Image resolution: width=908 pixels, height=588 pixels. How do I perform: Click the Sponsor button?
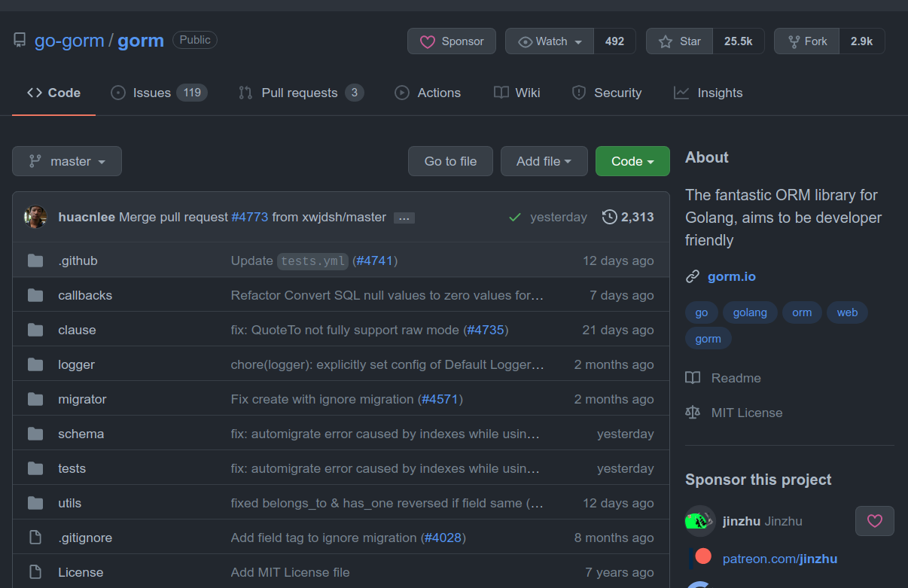452,41
